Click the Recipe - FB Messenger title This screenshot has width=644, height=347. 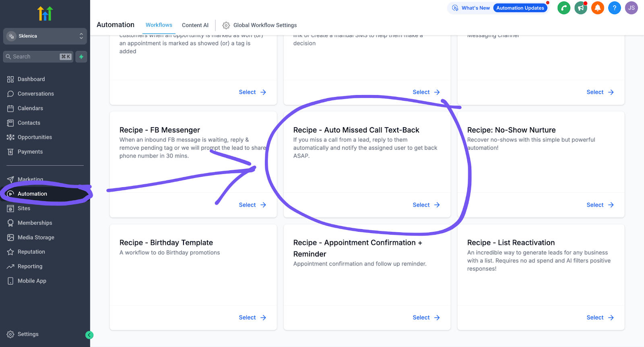point(159,130)
